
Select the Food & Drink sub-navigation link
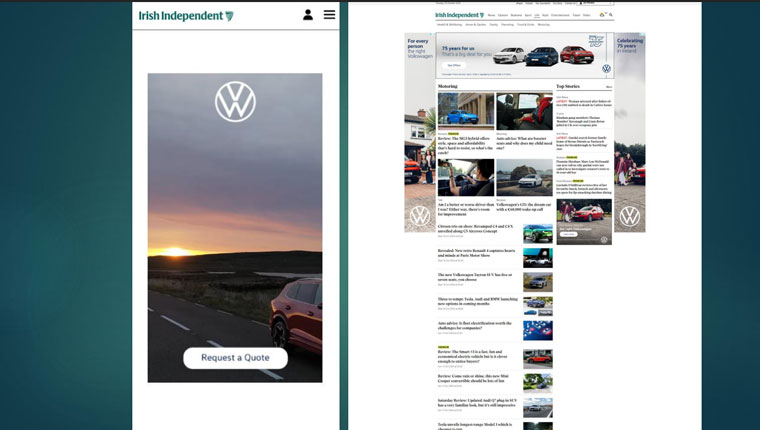tap(525, 25)
